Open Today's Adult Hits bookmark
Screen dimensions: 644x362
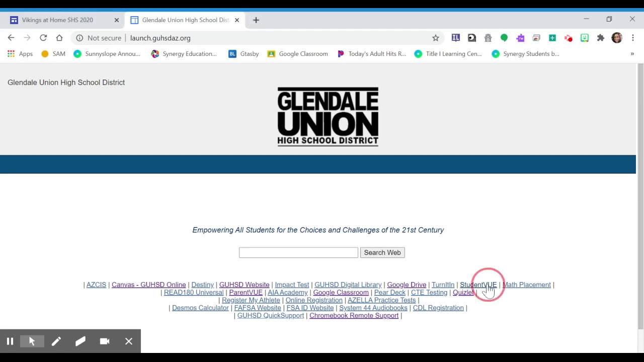371,54
